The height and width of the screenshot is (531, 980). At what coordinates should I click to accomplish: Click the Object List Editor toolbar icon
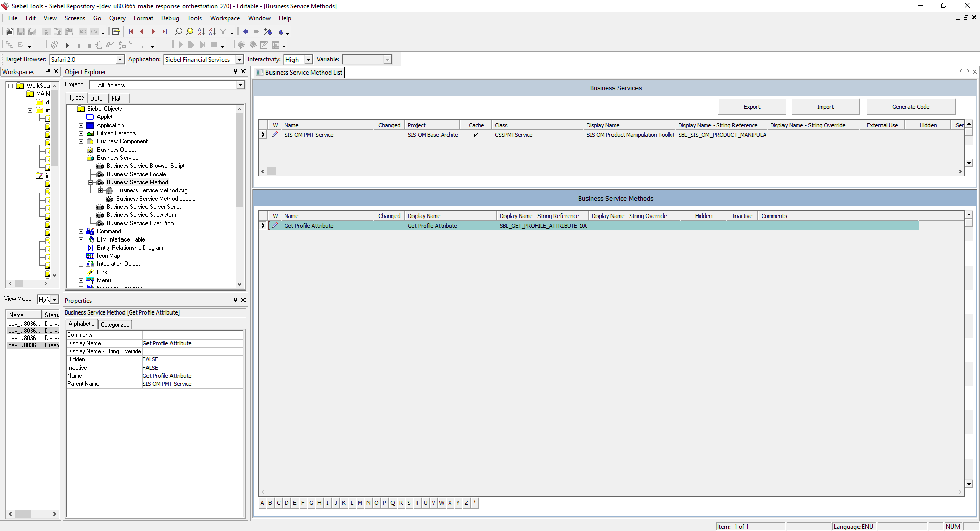coord(116,32)
